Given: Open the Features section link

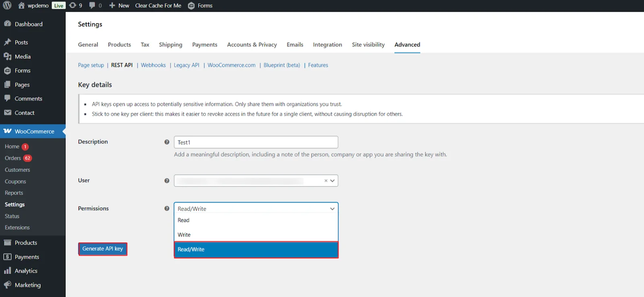Looking at the screenshot, I should pos(318,65).
